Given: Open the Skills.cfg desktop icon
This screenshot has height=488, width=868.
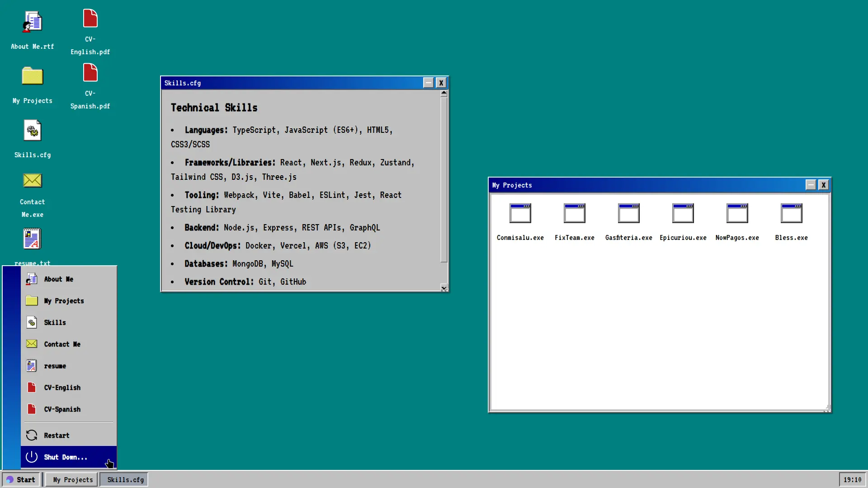Looking at the screenshot, I should tap(32, 131).
